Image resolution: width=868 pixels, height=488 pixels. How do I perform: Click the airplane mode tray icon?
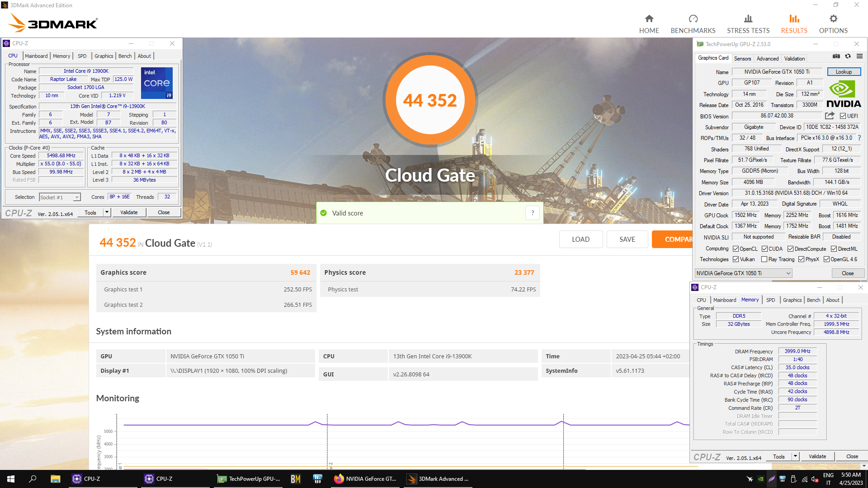(750, 479)
